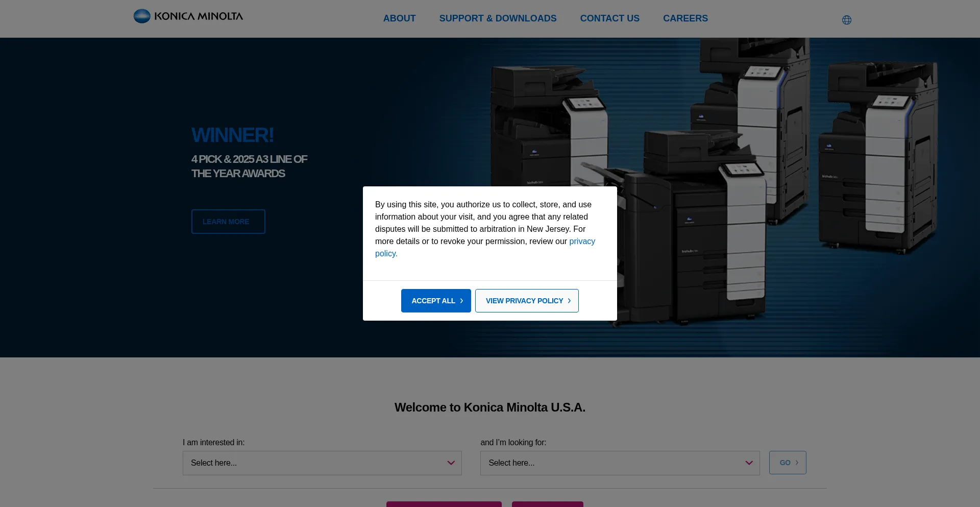Image resolution: width=980 pixels, height=507 pixels.
Task: Click the Konica Minolta logo
Action: [188, 16]
